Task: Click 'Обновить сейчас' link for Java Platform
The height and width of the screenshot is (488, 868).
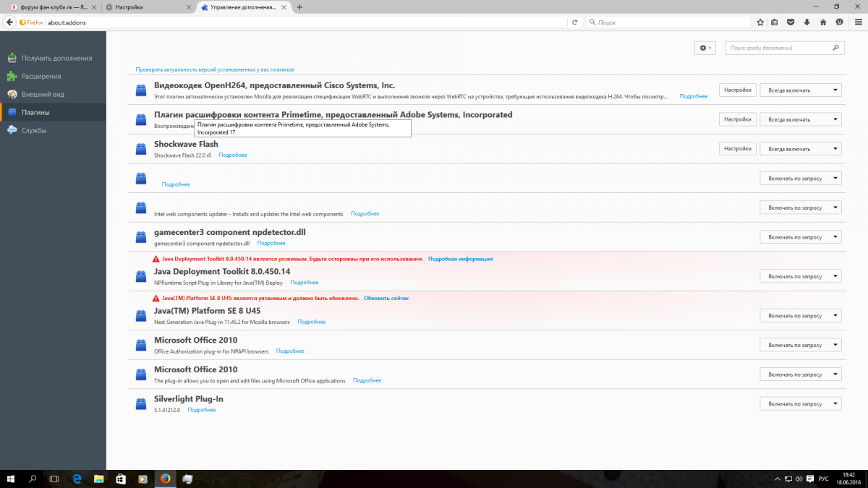Action: tap(386, 298)
